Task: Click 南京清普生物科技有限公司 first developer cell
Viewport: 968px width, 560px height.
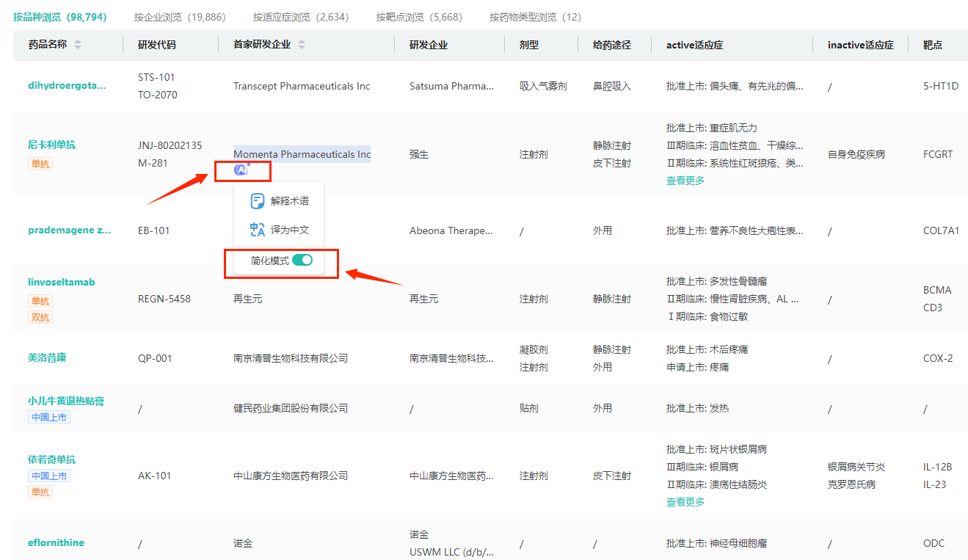Action: point(291,358)
